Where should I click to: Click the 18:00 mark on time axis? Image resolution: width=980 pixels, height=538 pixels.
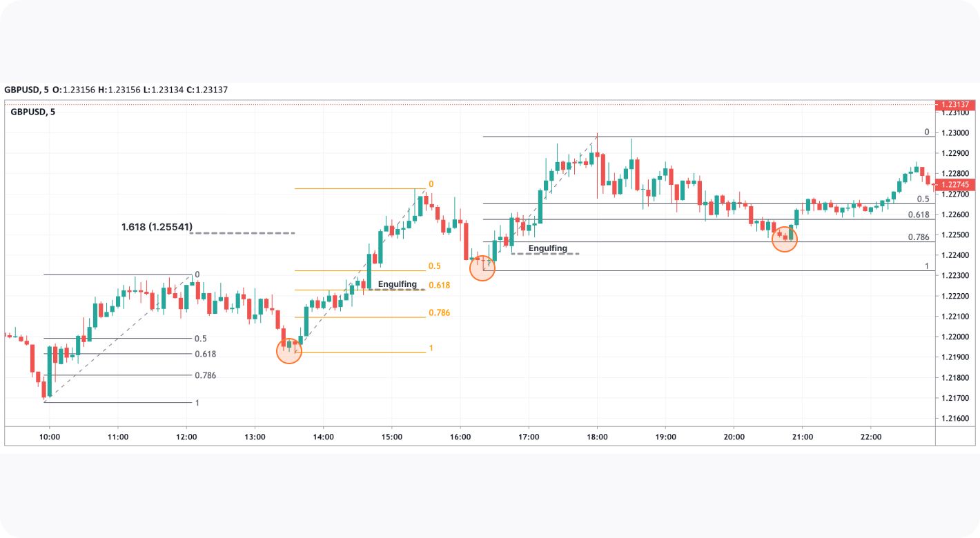[x=597, y=437]
